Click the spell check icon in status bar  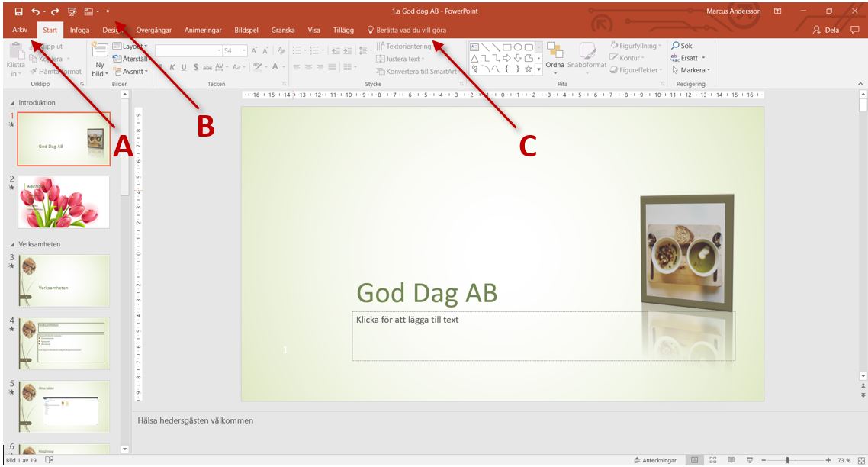[50, 460]
